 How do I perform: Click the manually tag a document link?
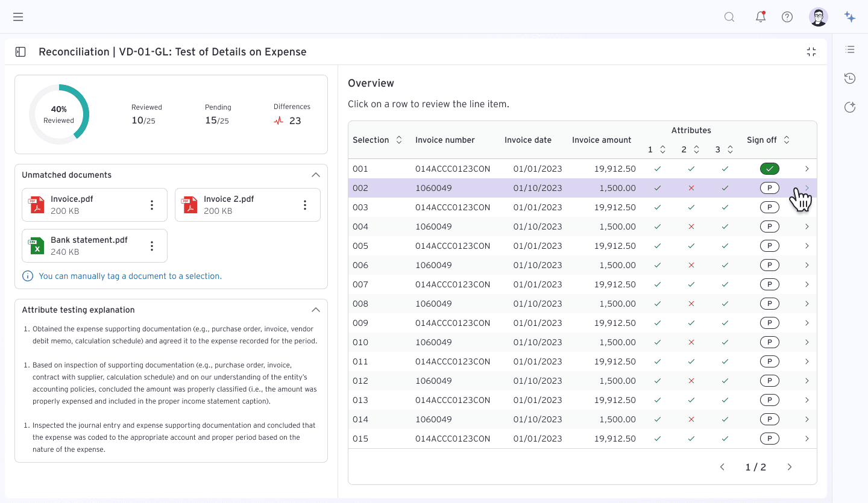[x=130, y=276]
